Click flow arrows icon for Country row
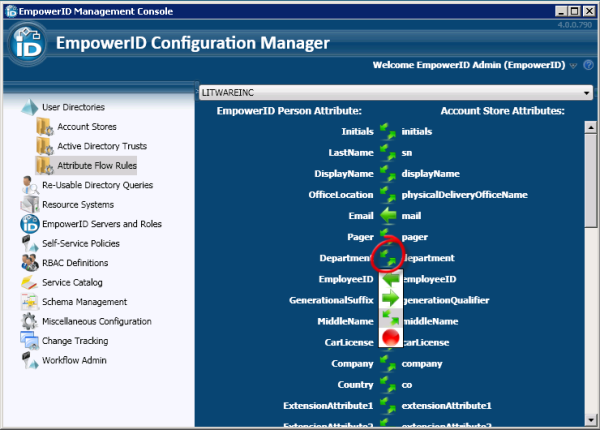Viewport: 600px width, 430px height. tap(388, 384)
